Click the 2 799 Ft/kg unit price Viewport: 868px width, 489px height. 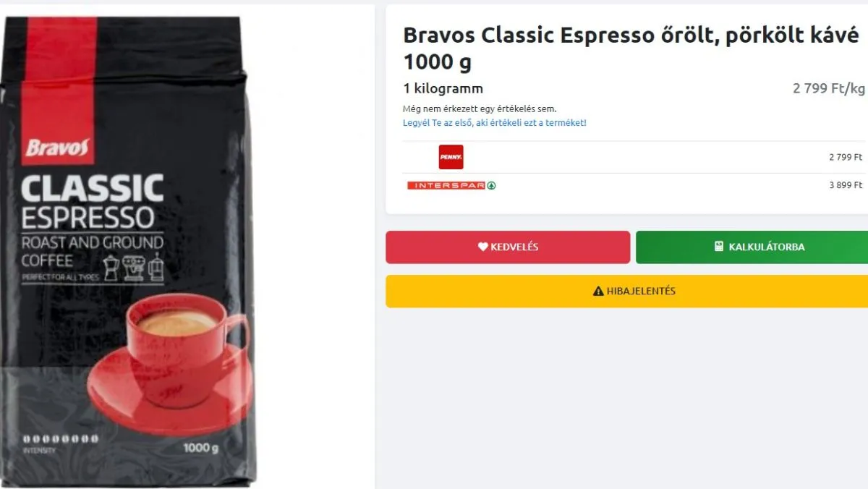pyautogui.click(x=829, y=89)
